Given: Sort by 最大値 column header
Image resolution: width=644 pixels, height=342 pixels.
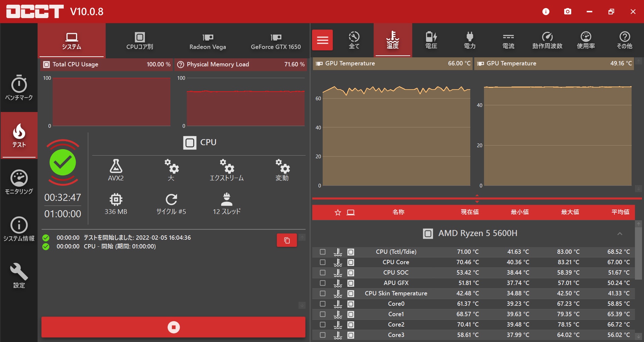Looking at the screenshot, I should [570, 212].
